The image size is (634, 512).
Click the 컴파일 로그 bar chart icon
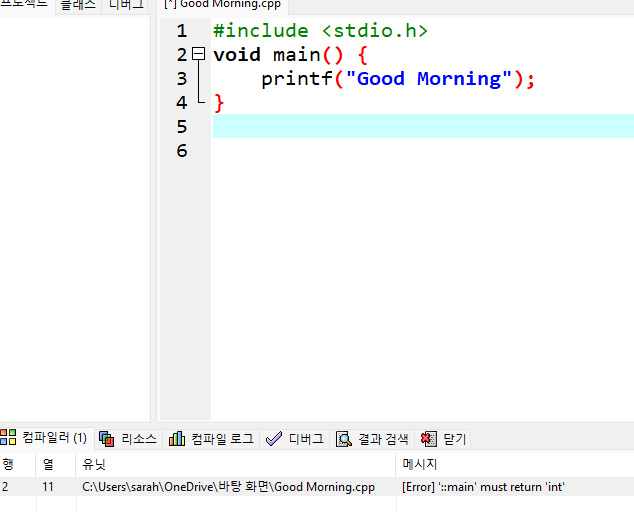177,438
